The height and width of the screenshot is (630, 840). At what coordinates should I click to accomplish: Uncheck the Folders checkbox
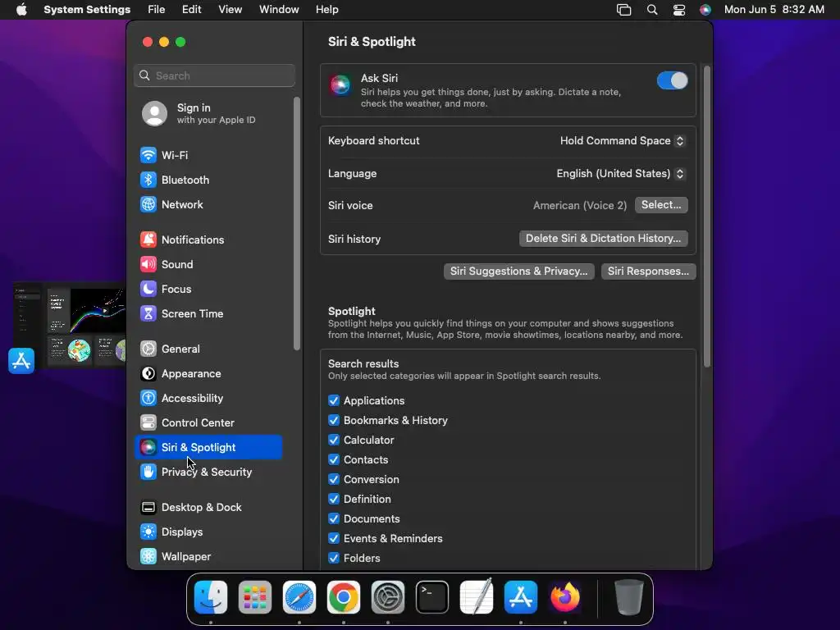tap(334, 558)
